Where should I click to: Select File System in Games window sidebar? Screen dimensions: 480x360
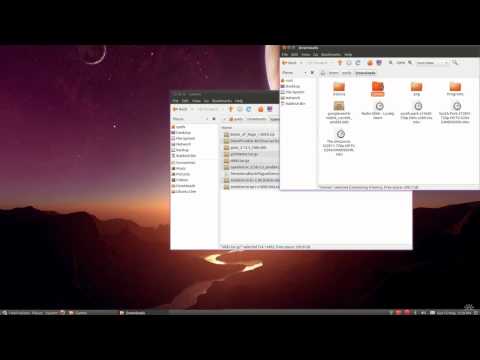pyautogui.click(x=183, y=138)
